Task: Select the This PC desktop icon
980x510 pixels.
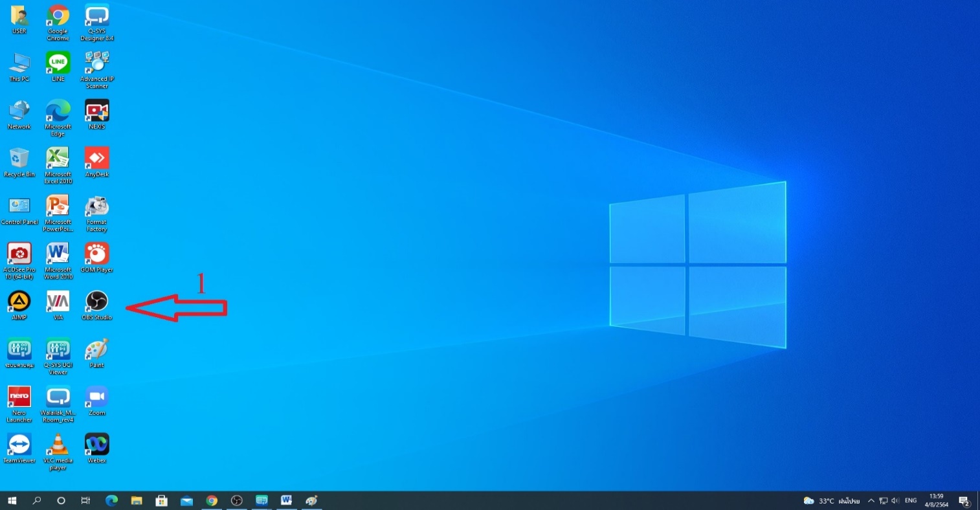Action: click(x=19, y=67)
